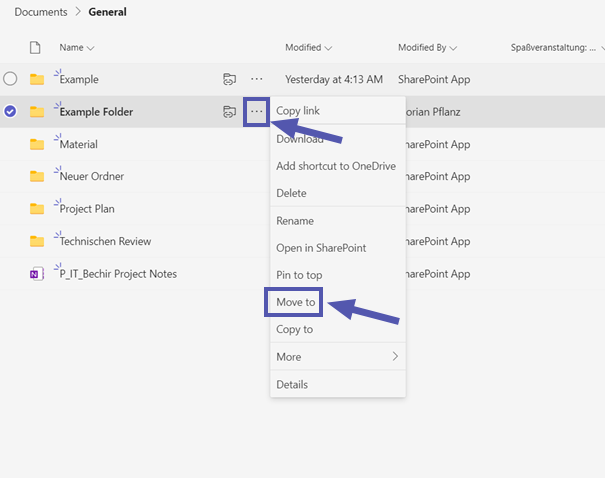Image resolution: width=605 pixels, height=478 pixels.
Task: Click the share icon on Example row
Action: point(229,79)
